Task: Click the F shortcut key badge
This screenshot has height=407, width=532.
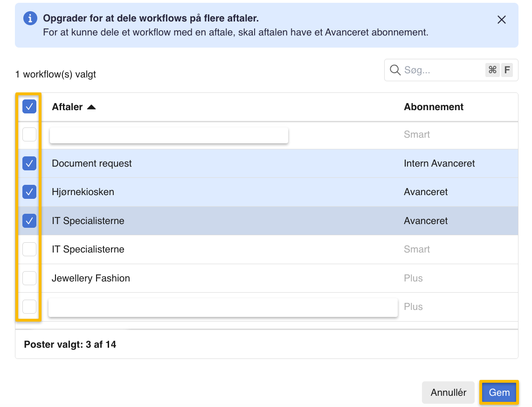Action: (507, 70)
